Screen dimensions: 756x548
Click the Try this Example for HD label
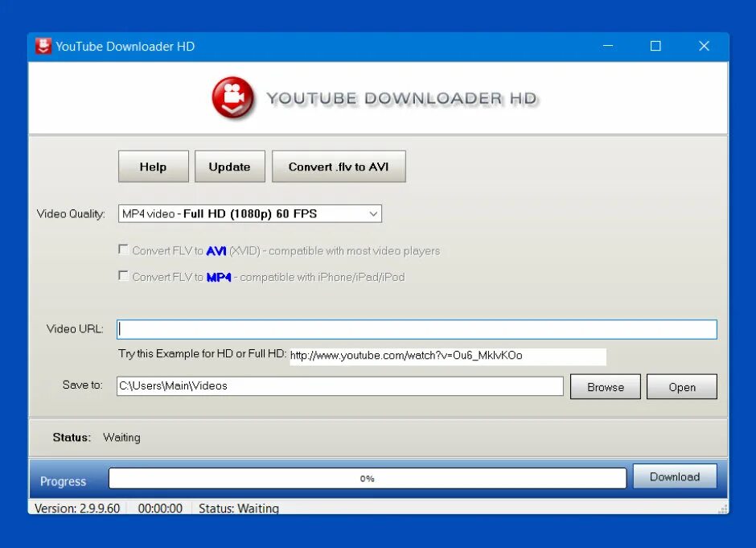pyautogui.click(x=202, y=353)
